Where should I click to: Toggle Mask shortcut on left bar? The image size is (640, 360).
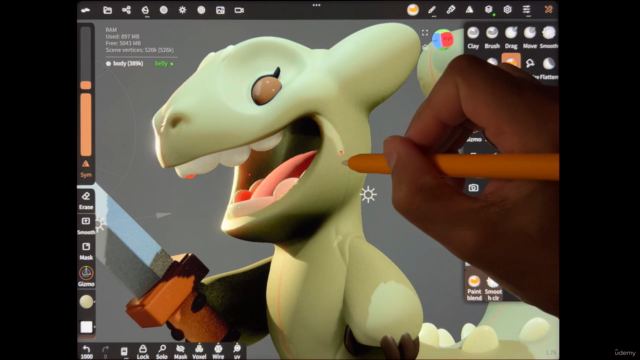coord(86,251)
